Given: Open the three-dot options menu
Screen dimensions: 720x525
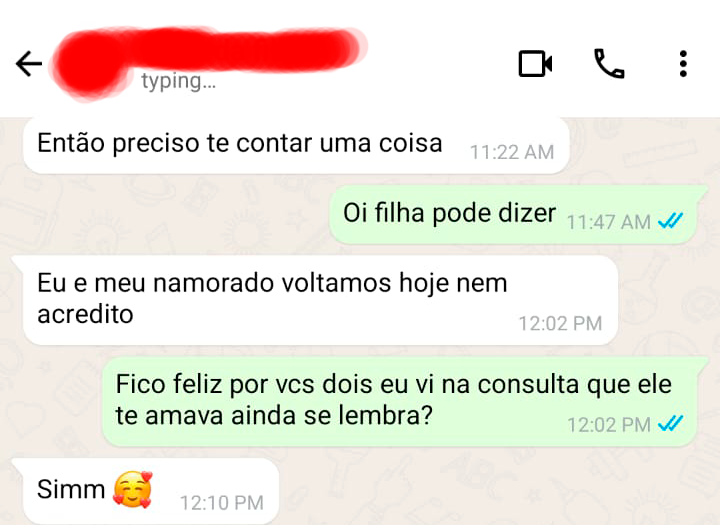Looking at the screenshot, I should point(683,63).
